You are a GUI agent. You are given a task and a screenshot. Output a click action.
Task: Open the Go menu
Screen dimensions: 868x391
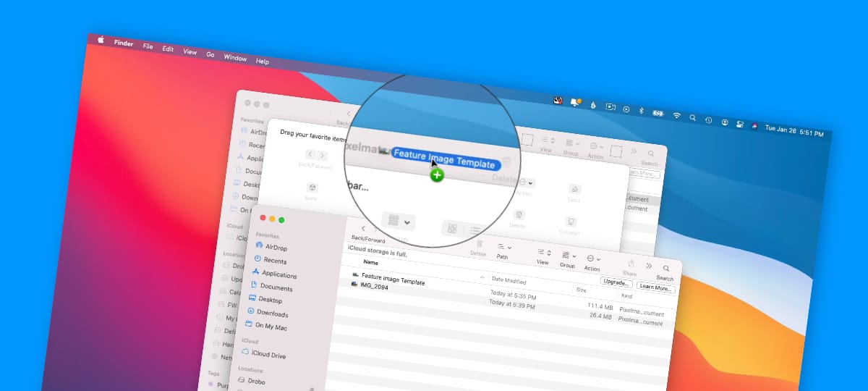[x=210, y=54]
